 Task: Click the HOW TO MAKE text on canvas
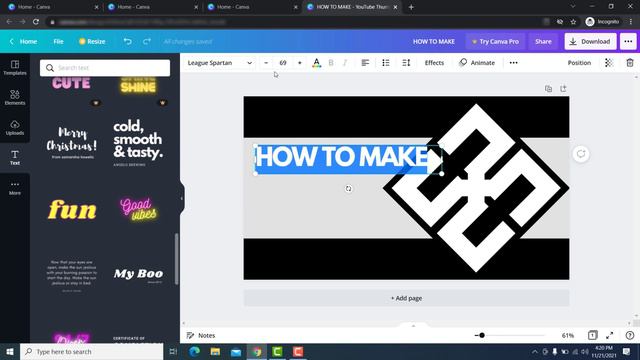tap(342, 157)
